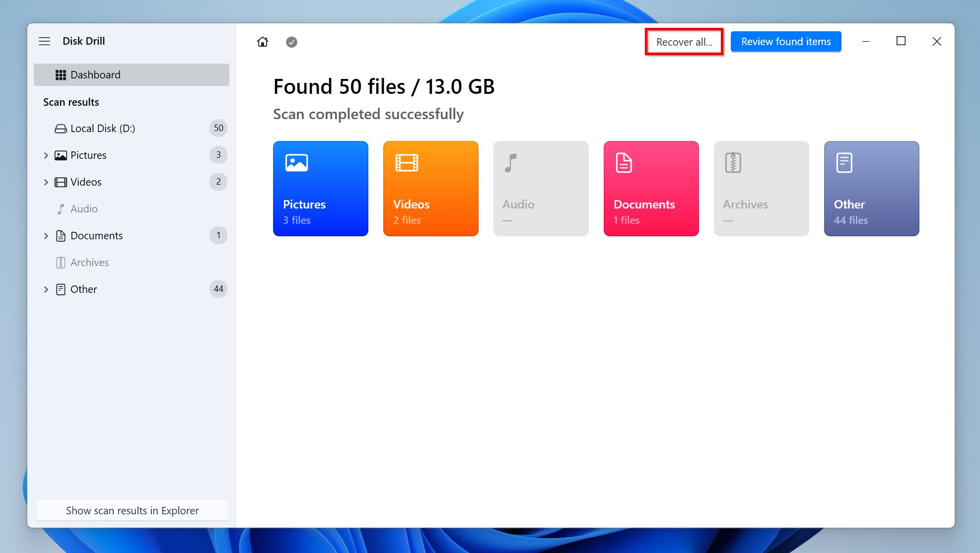Click the Recover all button
This screenshot has width=980, height=553.
(684, 42)
